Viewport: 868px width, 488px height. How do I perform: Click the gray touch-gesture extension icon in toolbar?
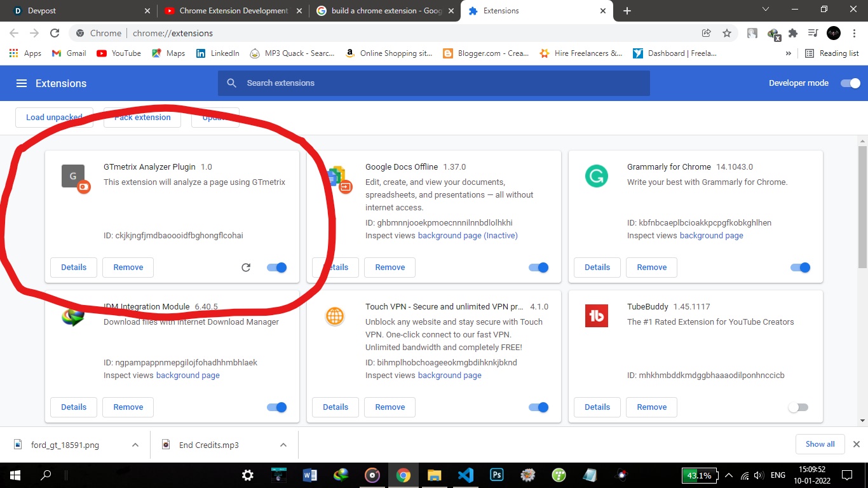point(752,33)
